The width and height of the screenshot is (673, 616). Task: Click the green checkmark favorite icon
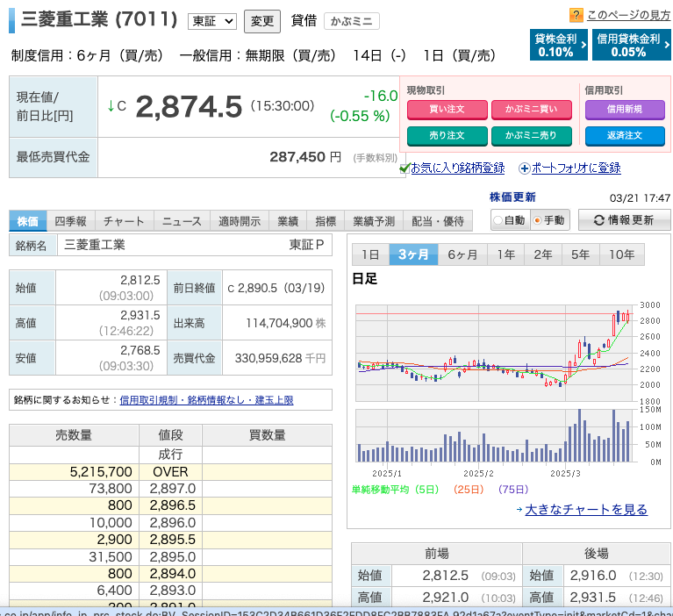pyautogui.click(x=405, y=168)
